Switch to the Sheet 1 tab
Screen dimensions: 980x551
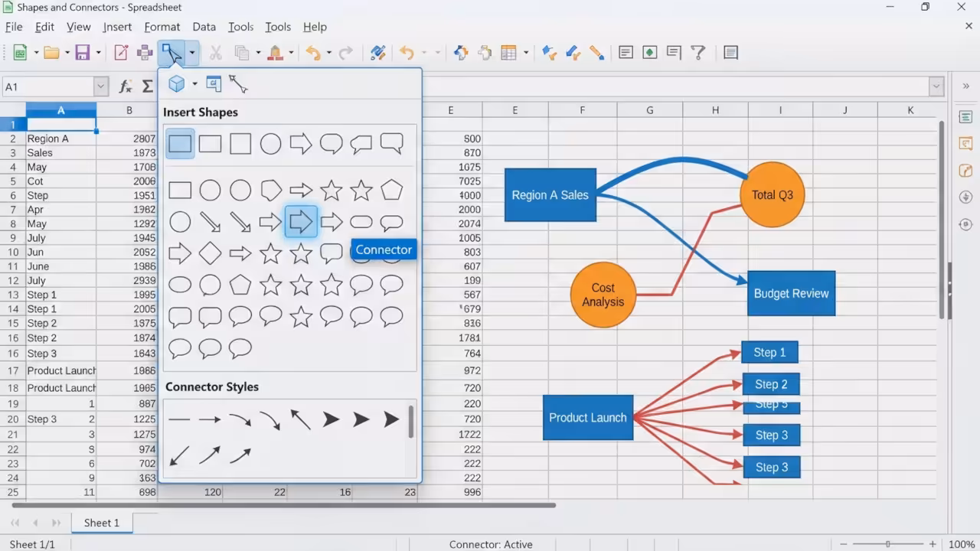tap(102, 523)
